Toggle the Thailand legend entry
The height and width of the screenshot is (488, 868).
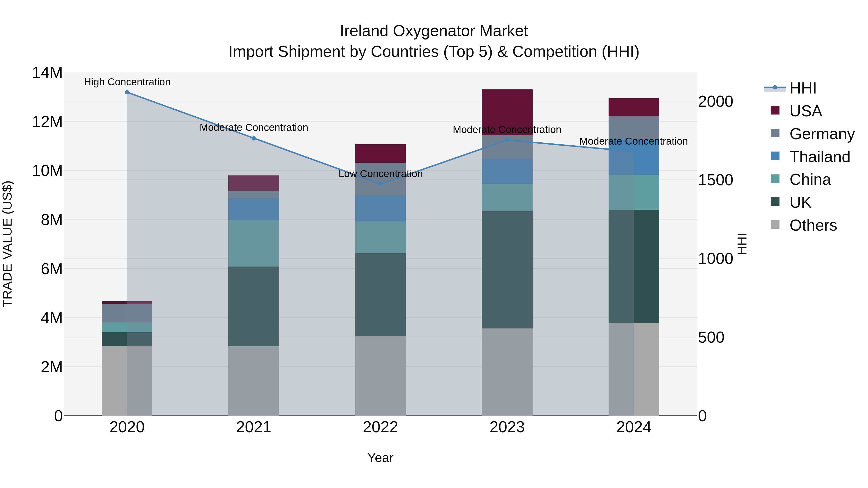pos(810,157)
